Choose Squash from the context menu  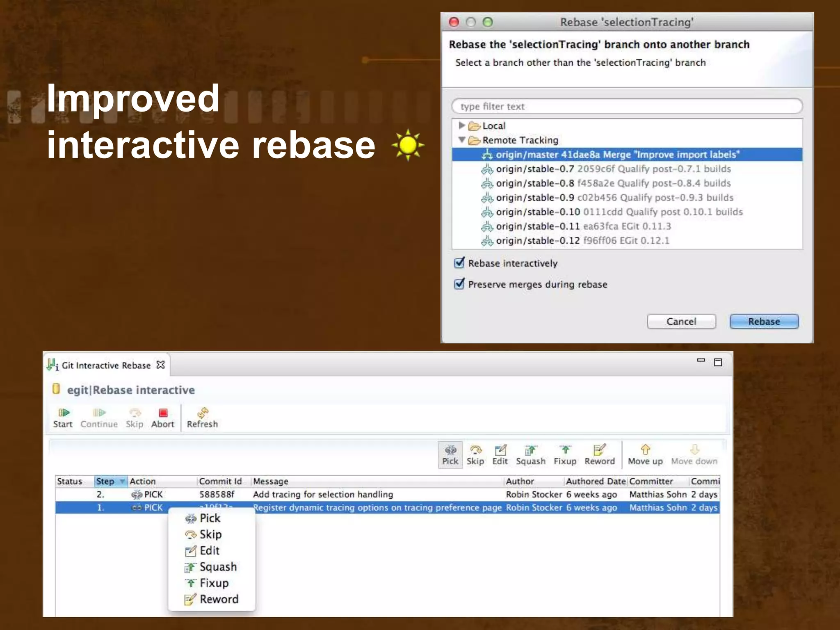pos(211,567)
